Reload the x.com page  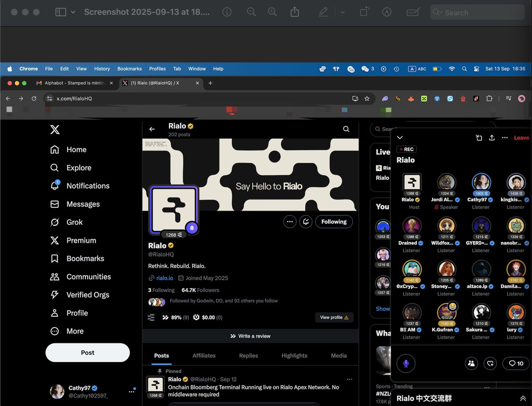(x=34, y=98)
